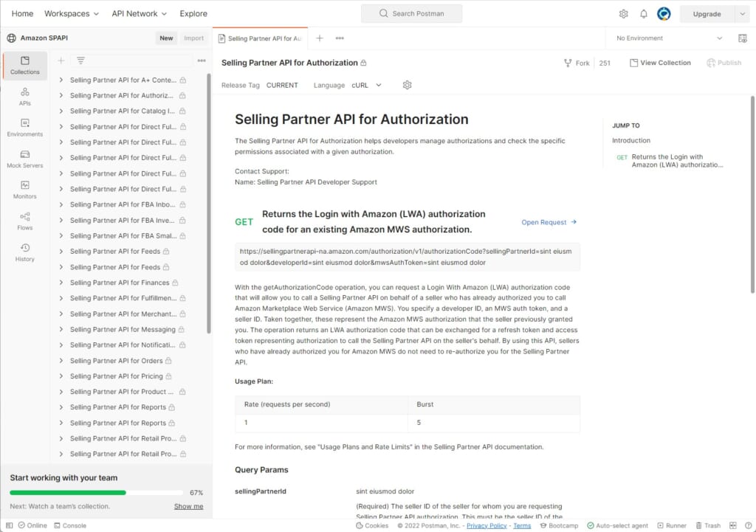This screenshot has height=532, width=756.
Task: Select the Selling Partner API for Au tab
Action: [x=261, y=38]
